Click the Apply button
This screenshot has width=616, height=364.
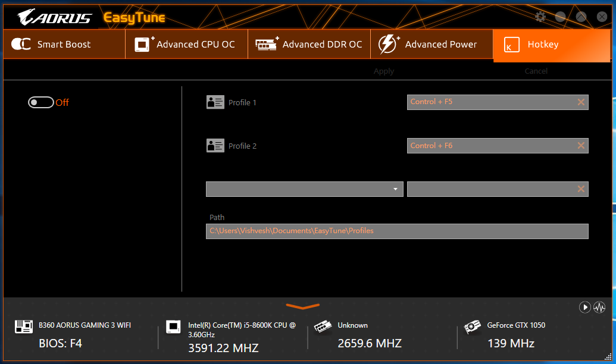click(x=384, y=71)
